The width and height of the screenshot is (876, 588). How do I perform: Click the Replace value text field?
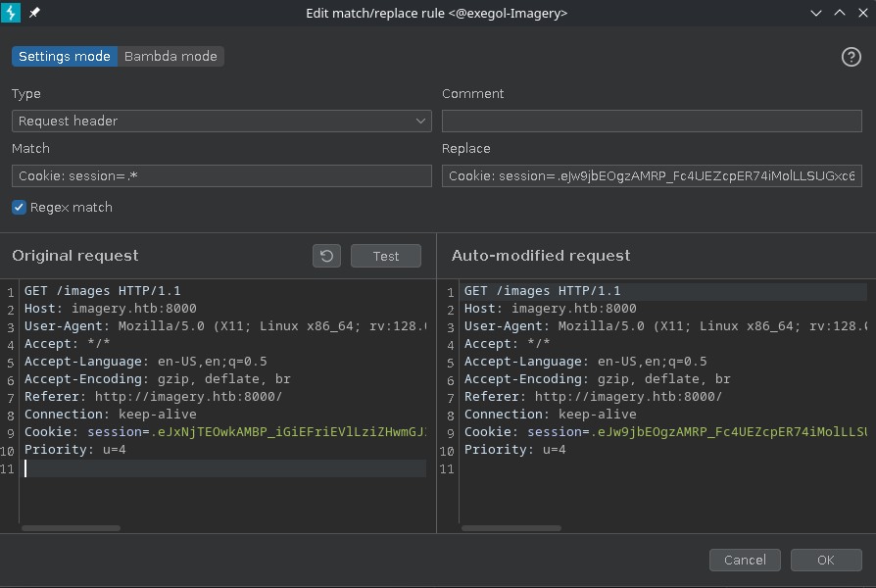click(652, 175)
